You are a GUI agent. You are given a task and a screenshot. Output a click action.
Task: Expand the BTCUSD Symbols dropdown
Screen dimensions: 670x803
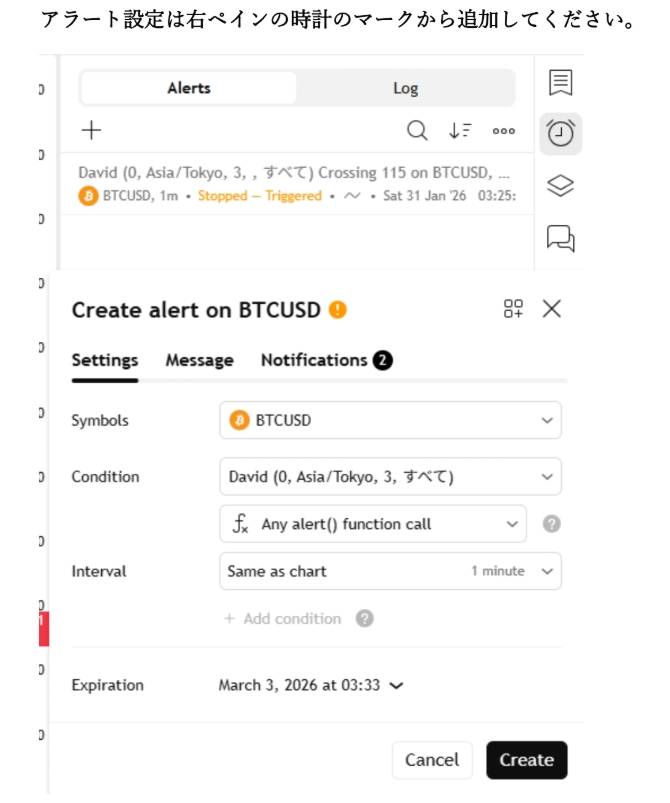[x=390, y=420]
